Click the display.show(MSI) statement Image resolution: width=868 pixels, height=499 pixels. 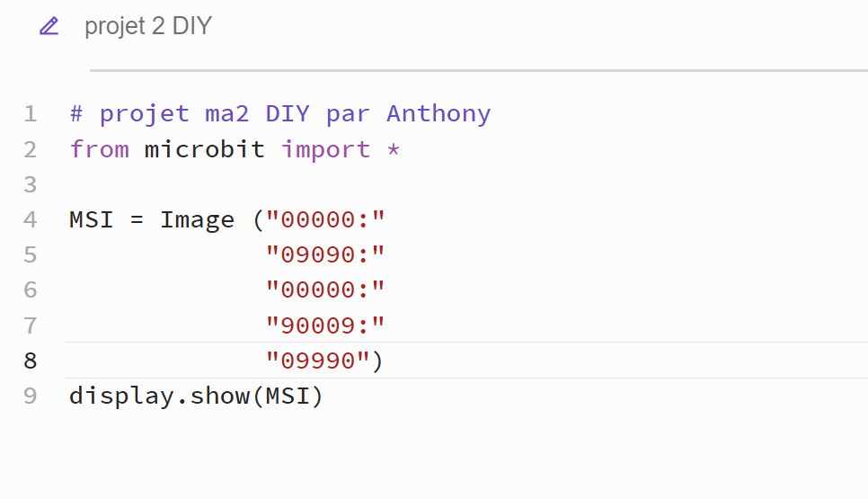196,397
